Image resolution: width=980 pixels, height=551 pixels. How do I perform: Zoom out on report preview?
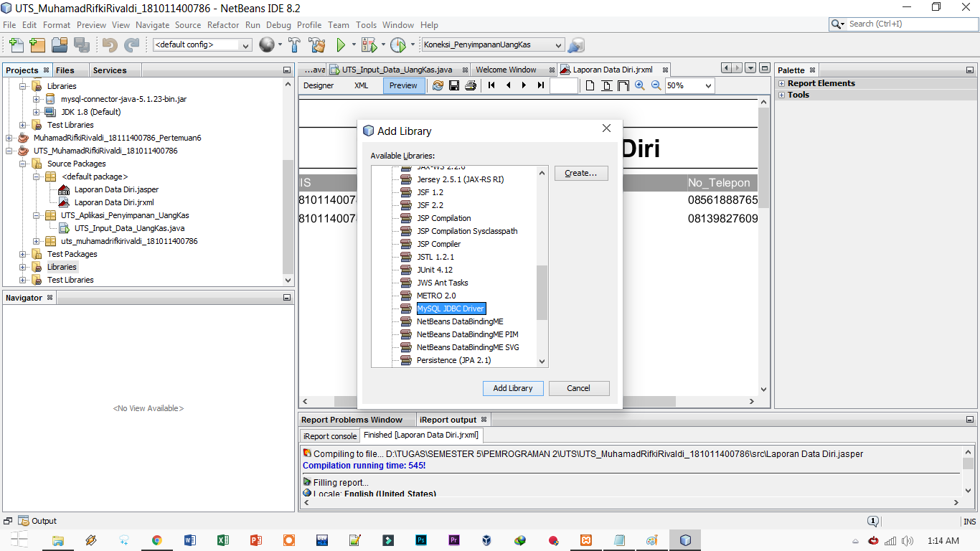[x=656, y=85]
